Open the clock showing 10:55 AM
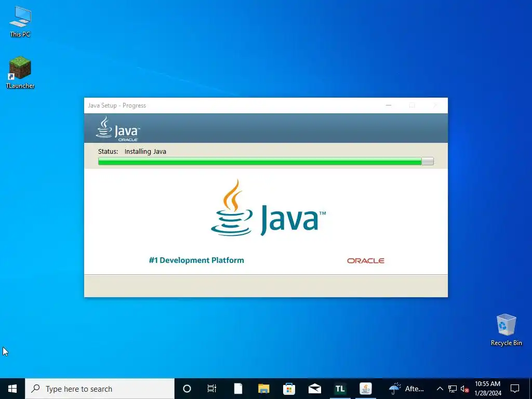This screenshot has width=532, height=399. [x=487, y=389]
